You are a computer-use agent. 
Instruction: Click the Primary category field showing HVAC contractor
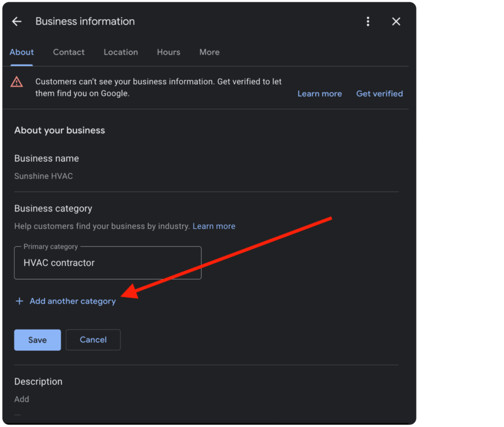[107, 263]
